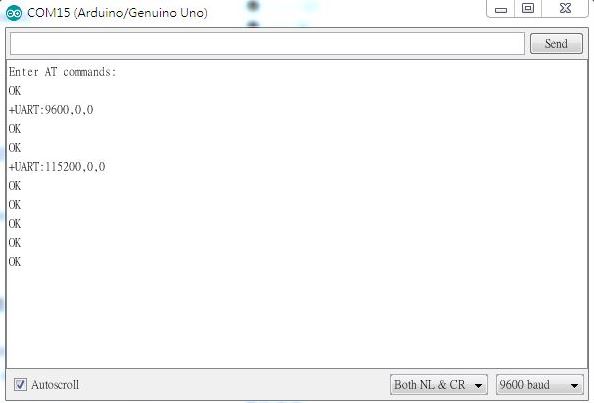This screenshot has width=594, height=403.
Task: Maximize the serial monitor window
Action: point(528,9)
